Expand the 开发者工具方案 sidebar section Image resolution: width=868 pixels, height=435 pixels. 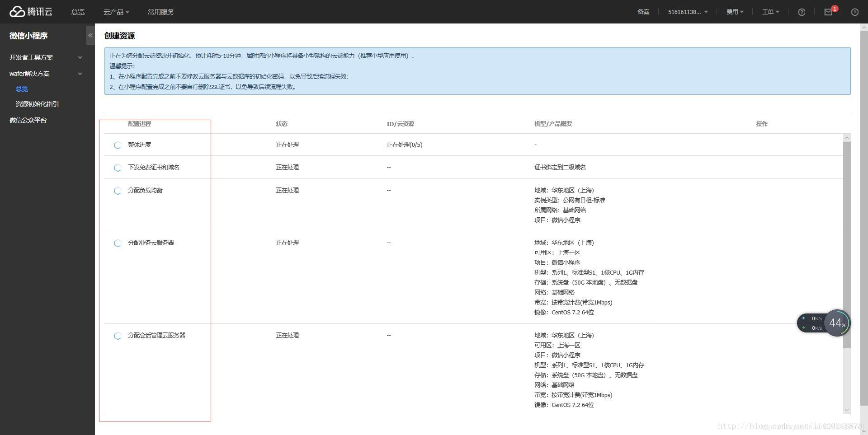(46, 57)
